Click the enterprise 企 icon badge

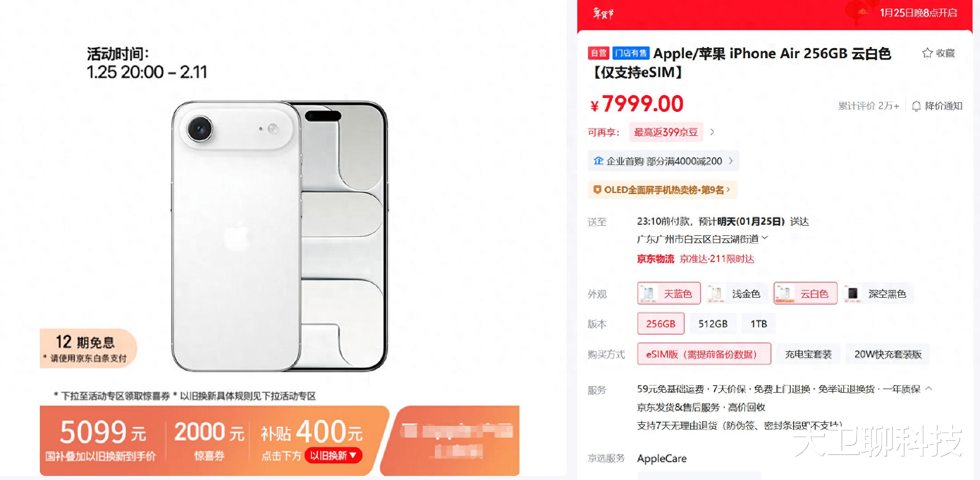pyautogui.click(x=598, y=161)
